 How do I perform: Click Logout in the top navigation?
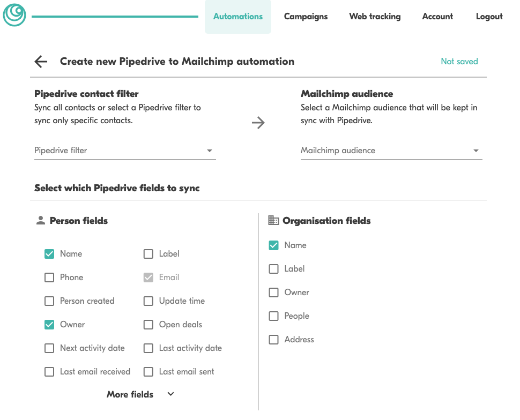(489, 17)
